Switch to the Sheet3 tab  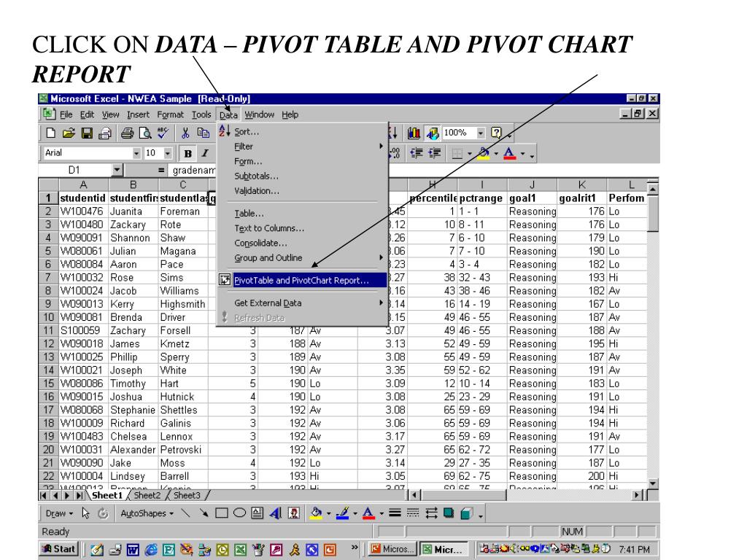click(187, 495)
